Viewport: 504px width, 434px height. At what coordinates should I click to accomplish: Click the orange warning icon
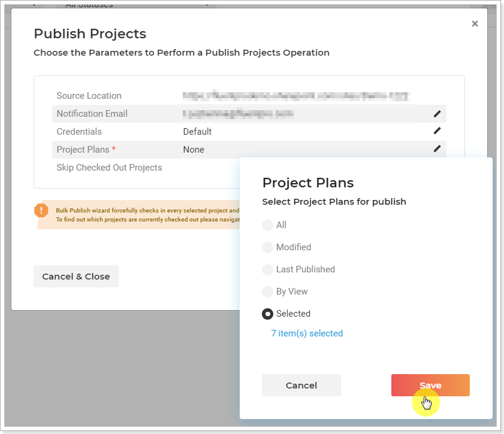point(41,211)
